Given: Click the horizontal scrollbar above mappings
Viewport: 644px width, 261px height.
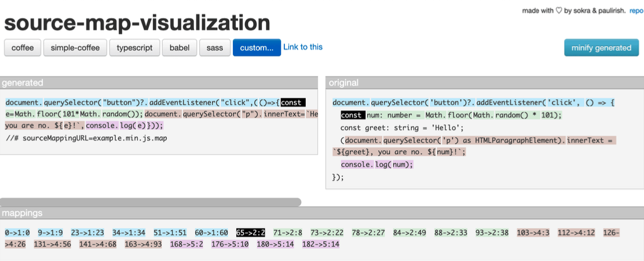Looking at the screenshot, I should pyautogui.click(x=151, y=202).
